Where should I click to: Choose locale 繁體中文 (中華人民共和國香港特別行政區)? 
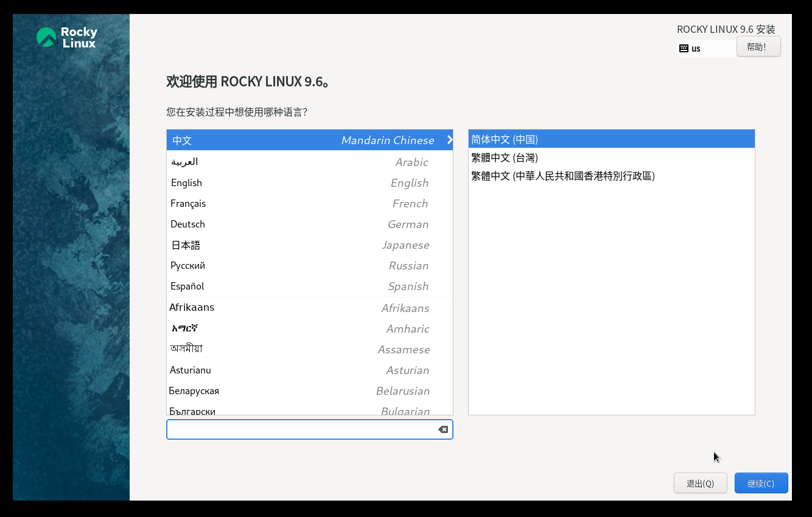(x=612, y=176)
